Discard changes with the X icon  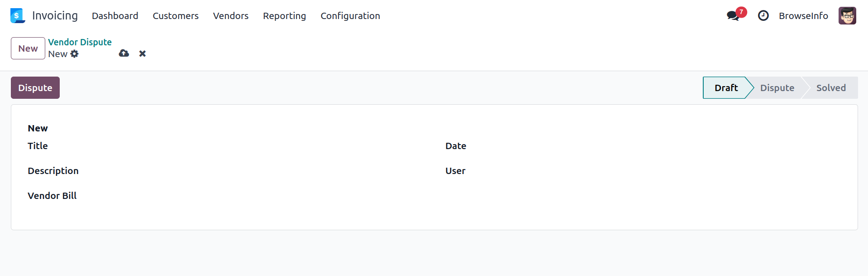[x=143, y=53]
